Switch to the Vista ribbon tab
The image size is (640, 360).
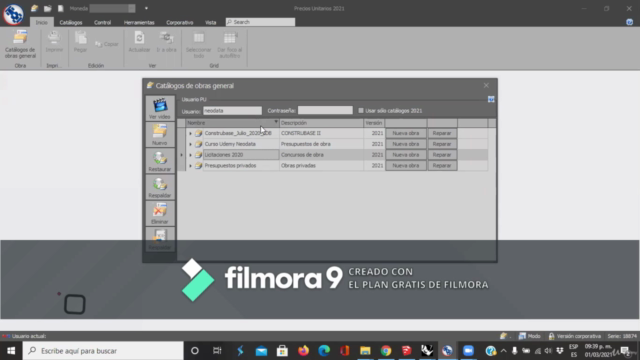pos(211,22)
